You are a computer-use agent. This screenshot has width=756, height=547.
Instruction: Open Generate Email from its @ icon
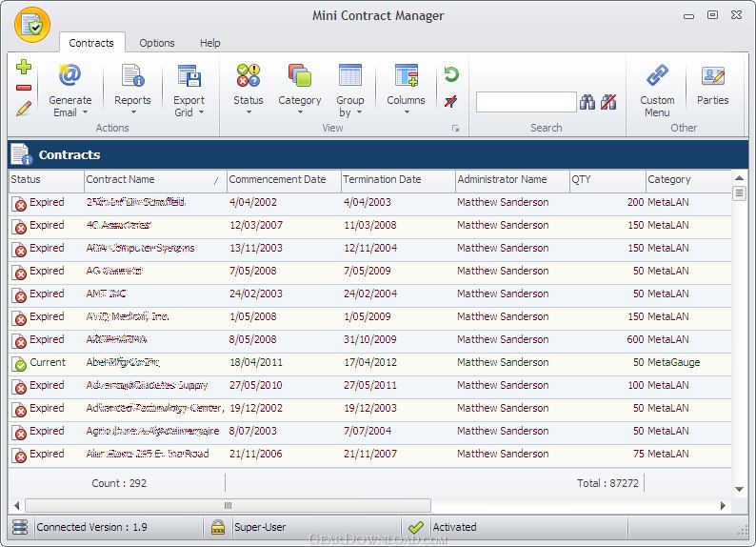[x=70, y=74]
